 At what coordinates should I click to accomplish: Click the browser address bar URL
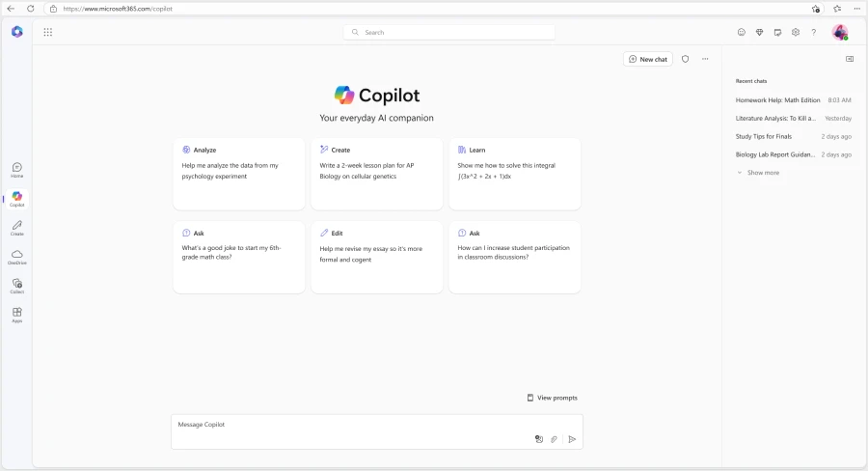118,9
